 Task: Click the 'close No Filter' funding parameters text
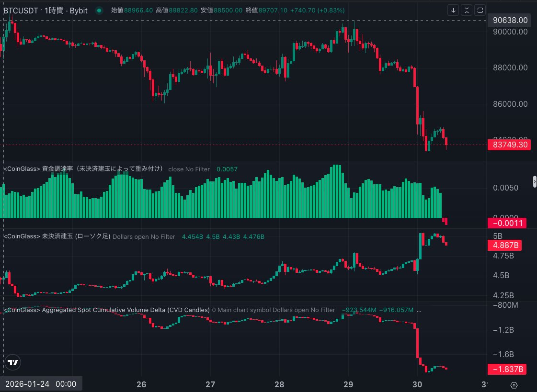pos(189,169)
